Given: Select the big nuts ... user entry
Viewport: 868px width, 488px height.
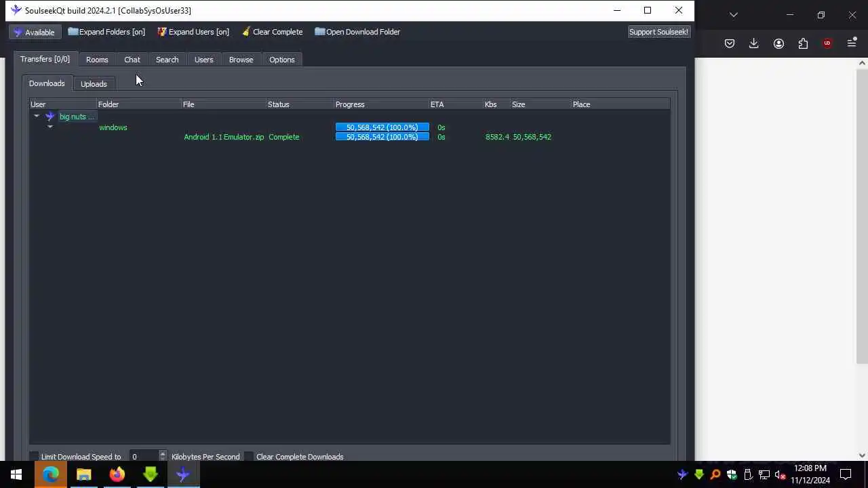Looking at the screenshot, I should [77, 117].
